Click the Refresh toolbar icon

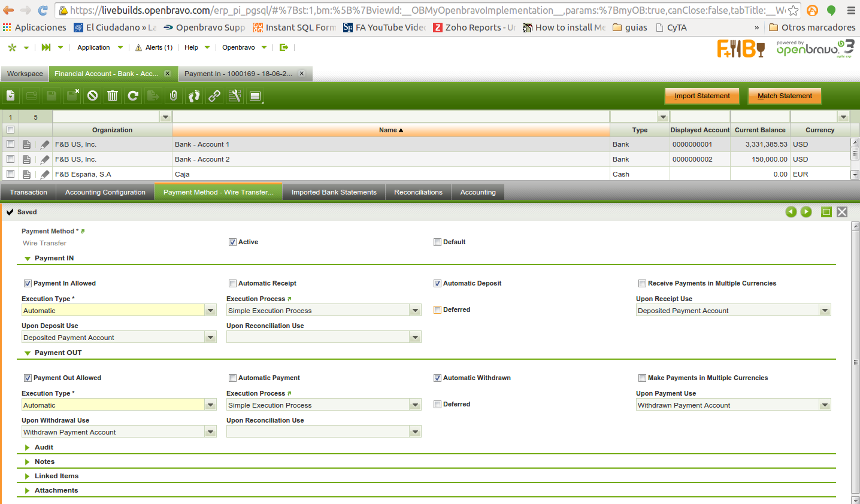tap(133, 96)
